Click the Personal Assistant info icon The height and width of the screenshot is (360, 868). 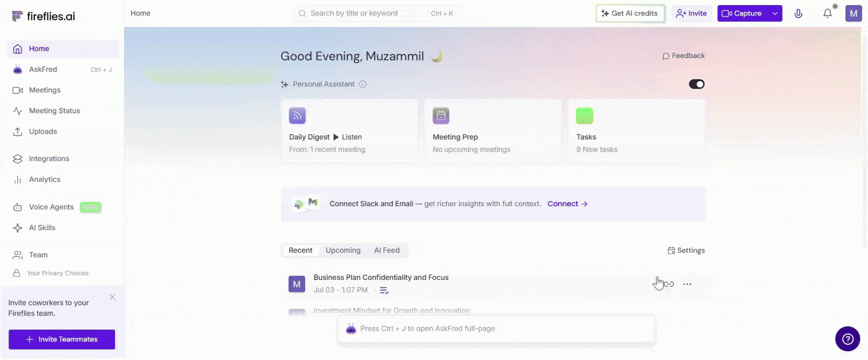click(363, 84)
